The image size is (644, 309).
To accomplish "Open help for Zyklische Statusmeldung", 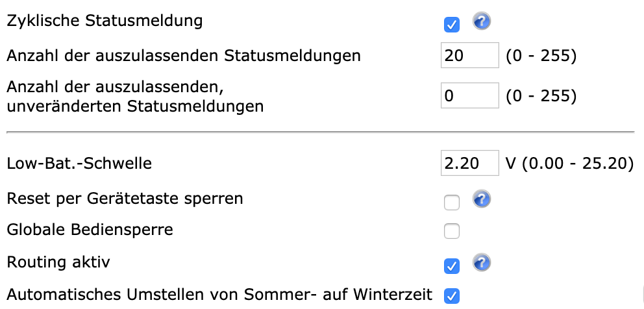I will tap(481, 22).
